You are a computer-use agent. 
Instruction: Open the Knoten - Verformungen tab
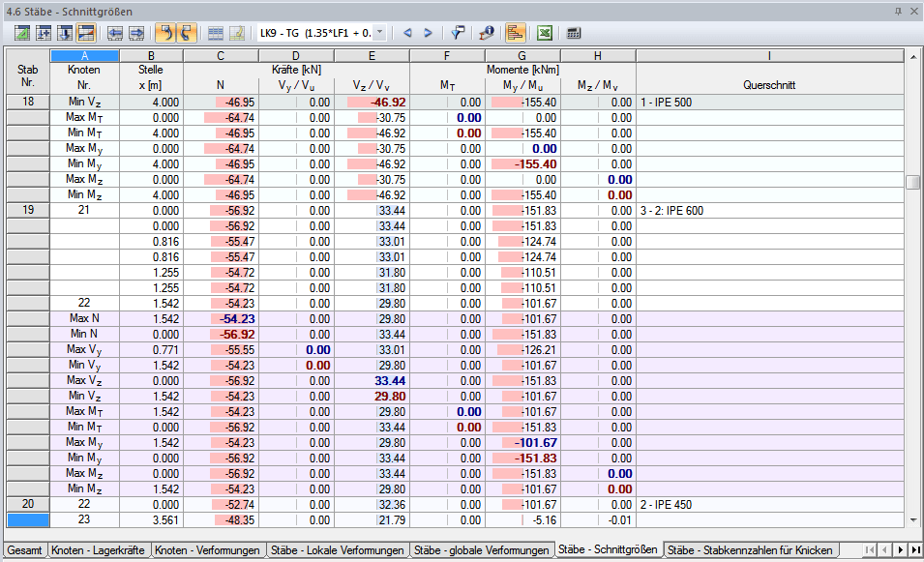pyautogui.click(x=207, y=550)
